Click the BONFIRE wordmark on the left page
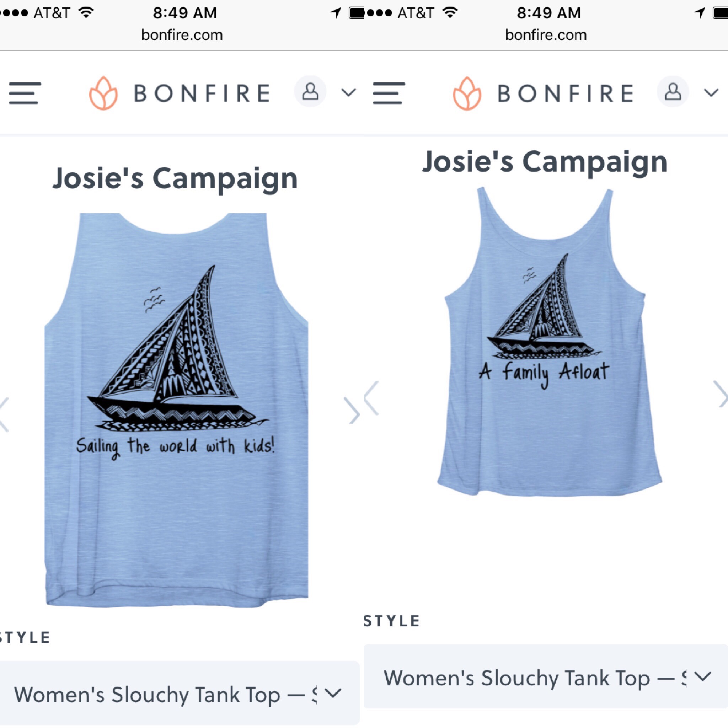 point(202,93)
